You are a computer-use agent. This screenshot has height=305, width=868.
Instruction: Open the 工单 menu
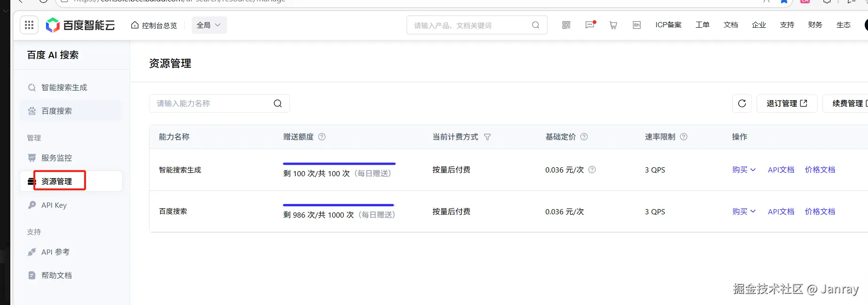tap(703, 25)
